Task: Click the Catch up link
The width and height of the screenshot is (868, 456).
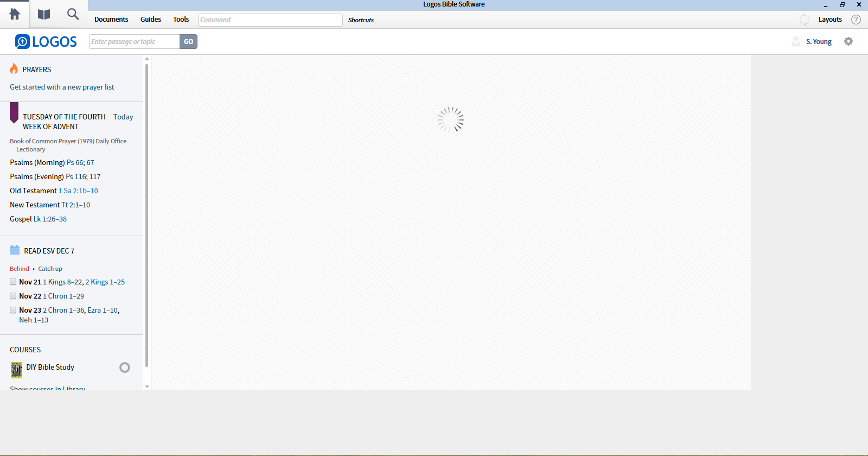Action: 50,269
